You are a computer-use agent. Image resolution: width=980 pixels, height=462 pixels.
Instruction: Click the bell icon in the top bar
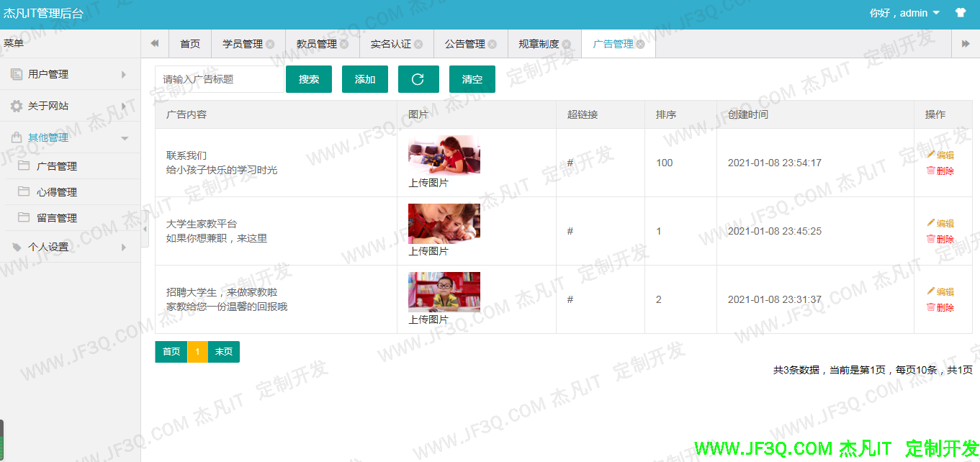961,13
